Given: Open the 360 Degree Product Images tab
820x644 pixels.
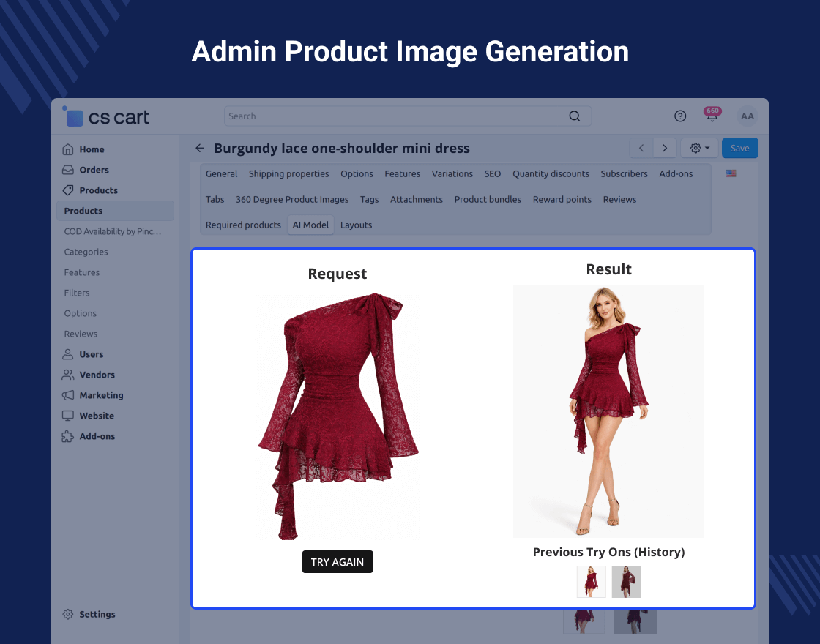Looking at the screenshot, I should pyautogui.click(x=292, y=200).
